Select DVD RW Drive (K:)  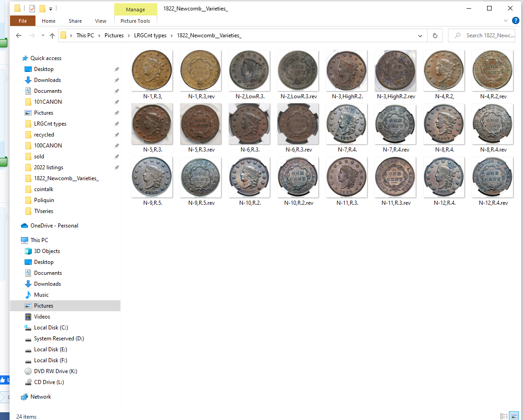click(x=55, y=371)
